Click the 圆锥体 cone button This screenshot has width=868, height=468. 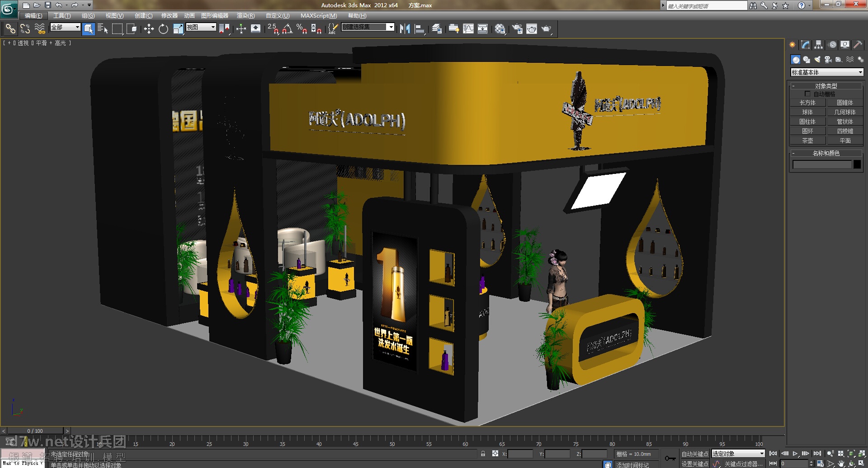(x=844, y=103)
